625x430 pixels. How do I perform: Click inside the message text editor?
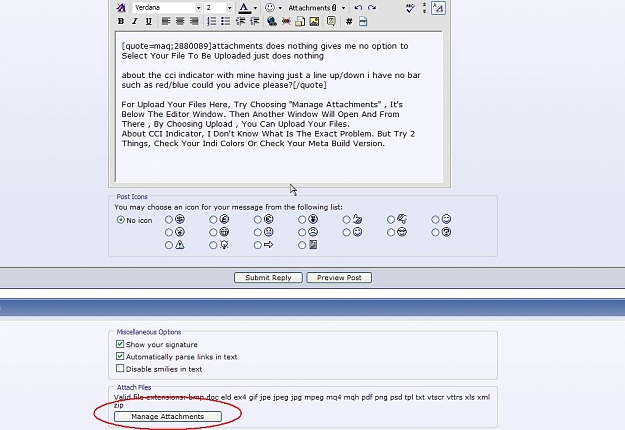click(x=279, y=106)
